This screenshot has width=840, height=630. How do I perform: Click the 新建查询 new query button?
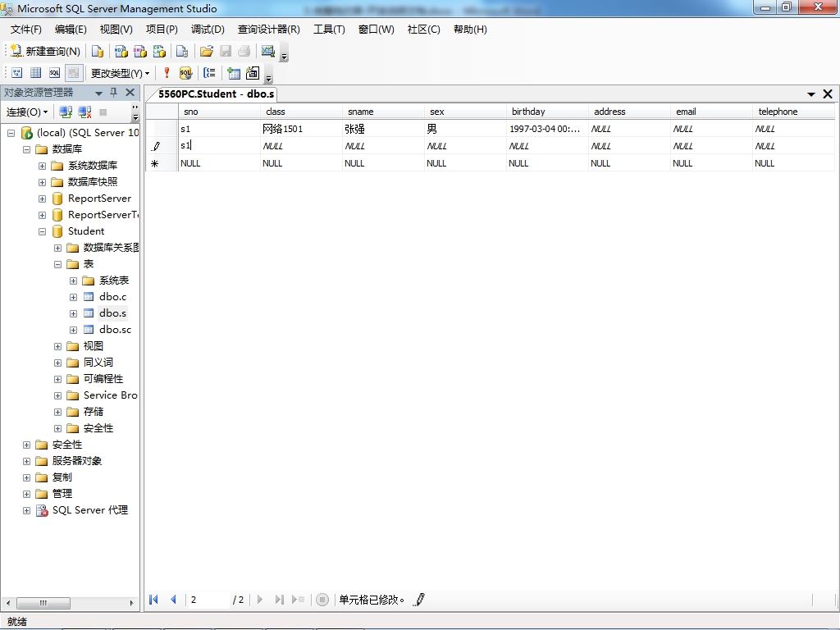(x=45, y=51)
